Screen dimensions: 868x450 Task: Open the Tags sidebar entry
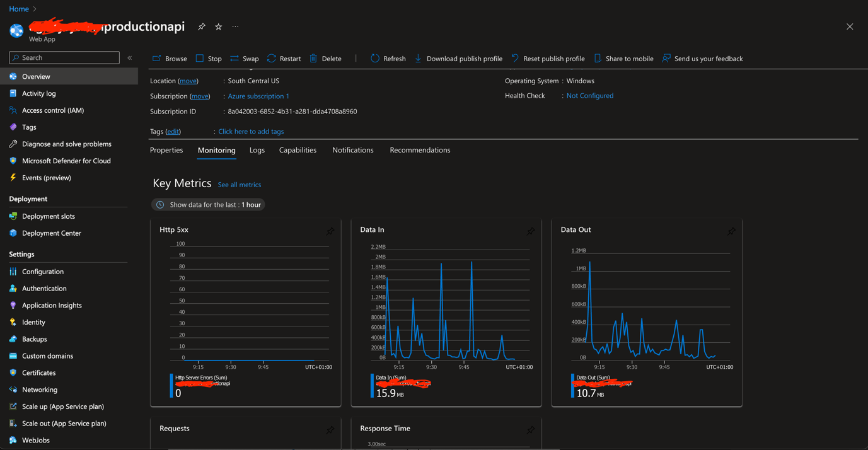coord(29,127)
